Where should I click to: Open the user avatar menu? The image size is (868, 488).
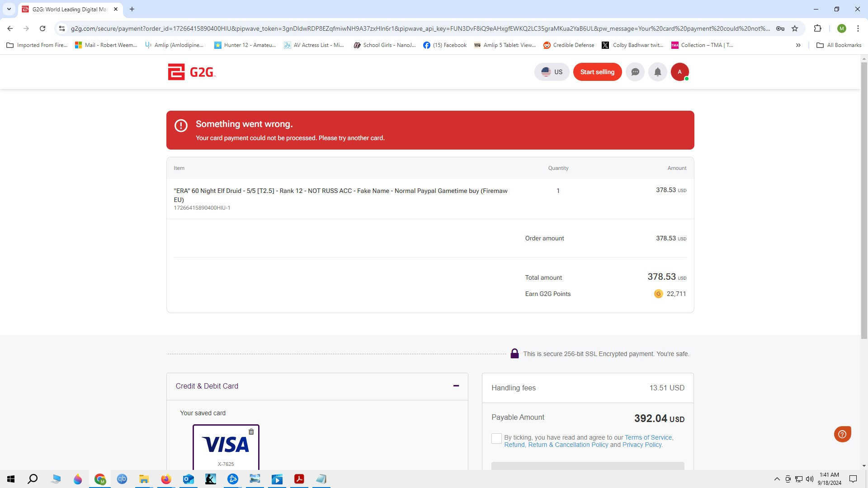click(x=679, y=72)
